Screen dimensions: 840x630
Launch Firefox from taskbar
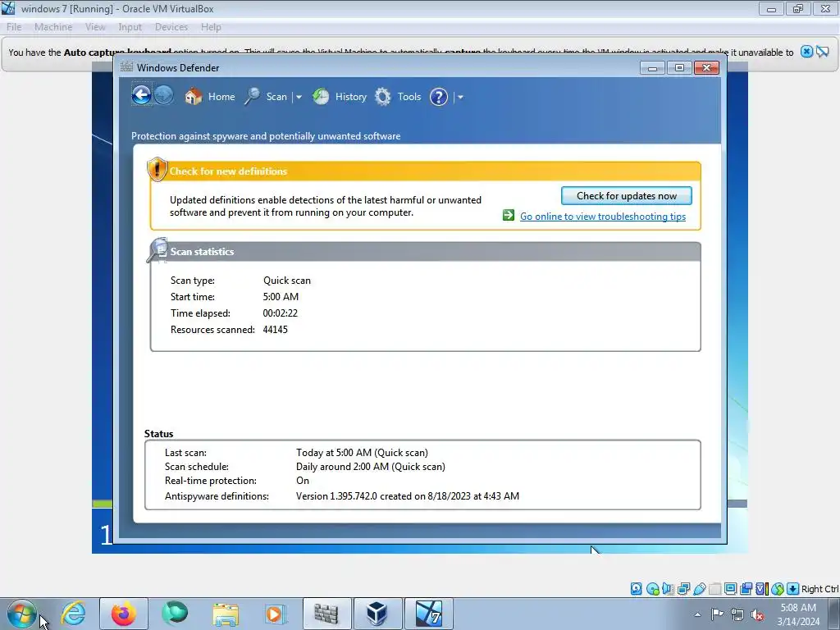124,614
